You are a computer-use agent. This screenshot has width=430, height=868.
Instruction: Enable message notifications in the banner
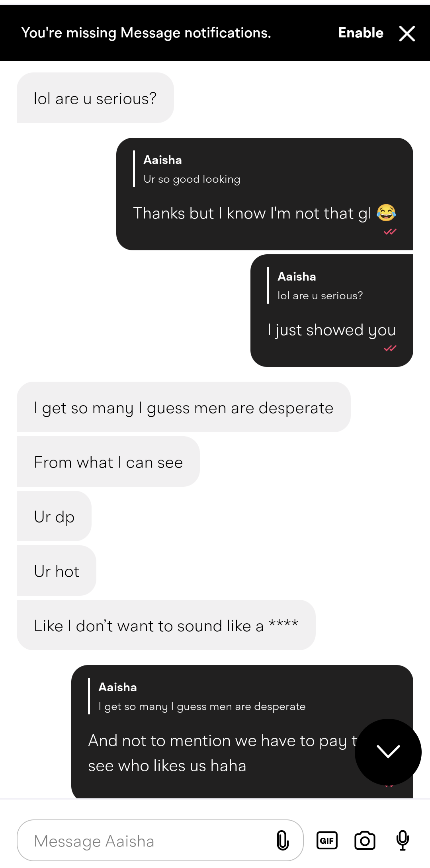pyautogui.click(x=361, y=33)
